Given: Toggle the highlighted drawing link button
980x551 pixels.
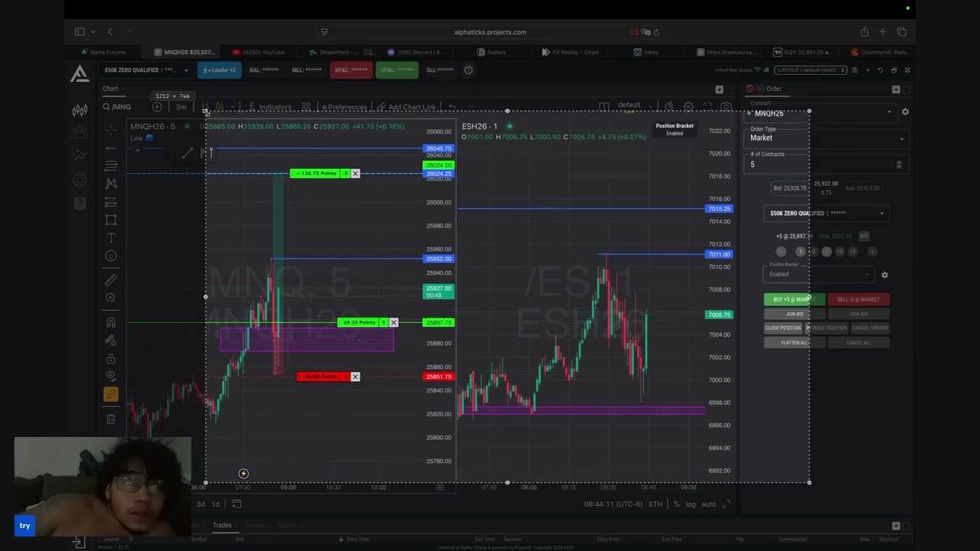Looking at the screenshot, I should (x=111, y=395).
